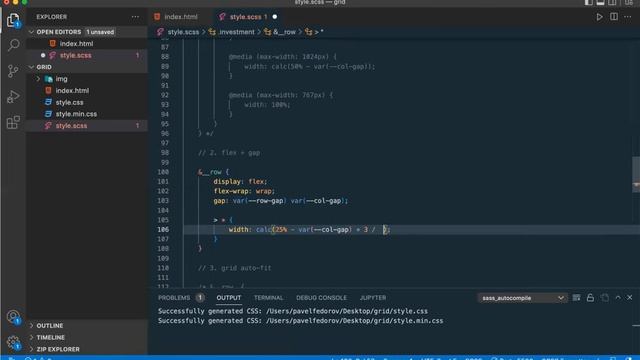The image size is (640, 360).
Task: Split the editor to the right
Action: 613,17
